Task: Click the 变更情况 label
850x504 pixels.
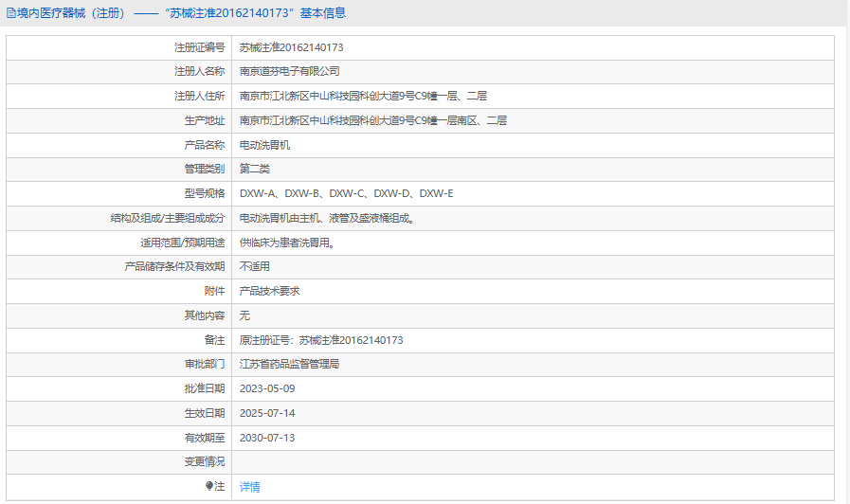Action: tap(205, 461)
